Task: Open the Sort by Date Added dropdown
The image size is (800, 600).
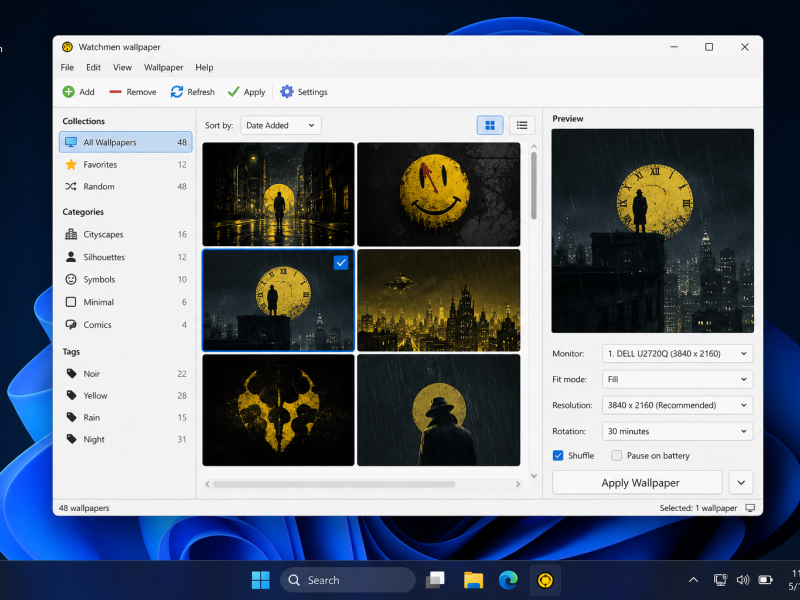Action: pos(281,125)
